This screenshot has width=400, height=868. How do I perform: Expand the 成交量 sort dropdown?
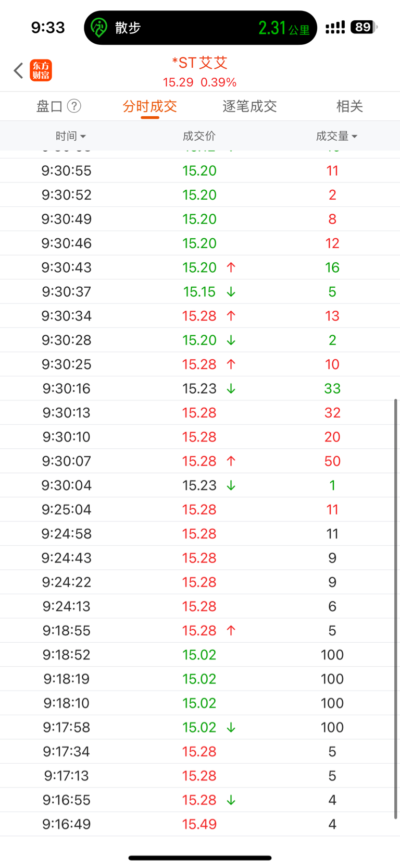point(336,136)
